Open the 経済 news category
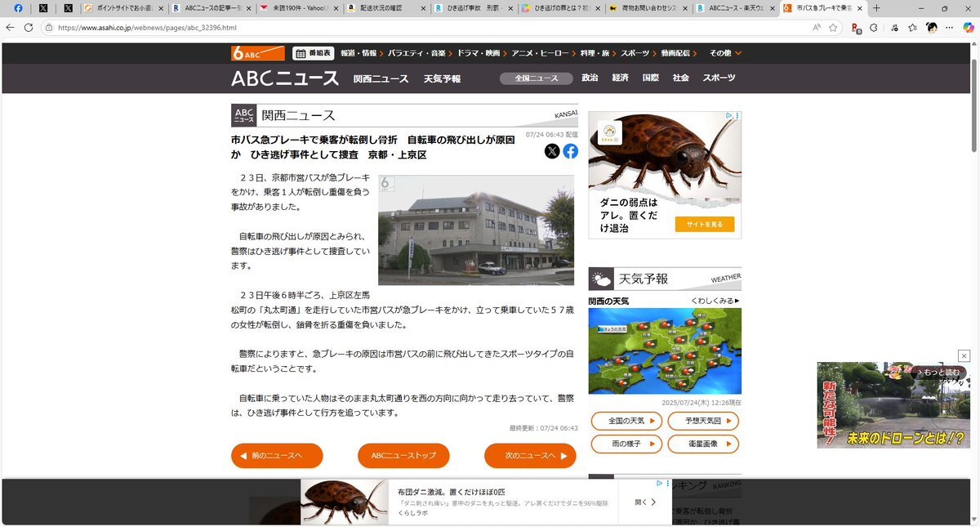Screen dimensions: 980x527 click(x=620, y=78)
